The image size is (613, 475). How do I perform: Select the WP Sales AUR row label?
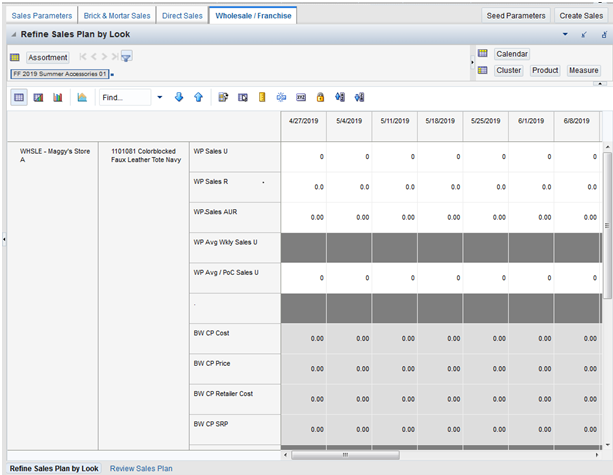pyautogui.click(x=235, y=217)
